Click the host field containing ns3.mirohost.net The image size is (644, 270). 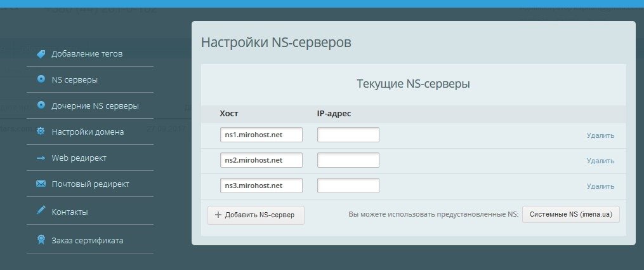coord(261,186)
